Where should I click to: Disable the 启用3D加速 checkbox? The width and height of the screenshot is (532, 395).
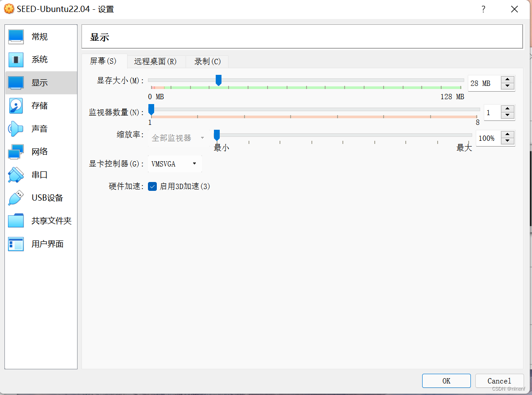[152, 186]
